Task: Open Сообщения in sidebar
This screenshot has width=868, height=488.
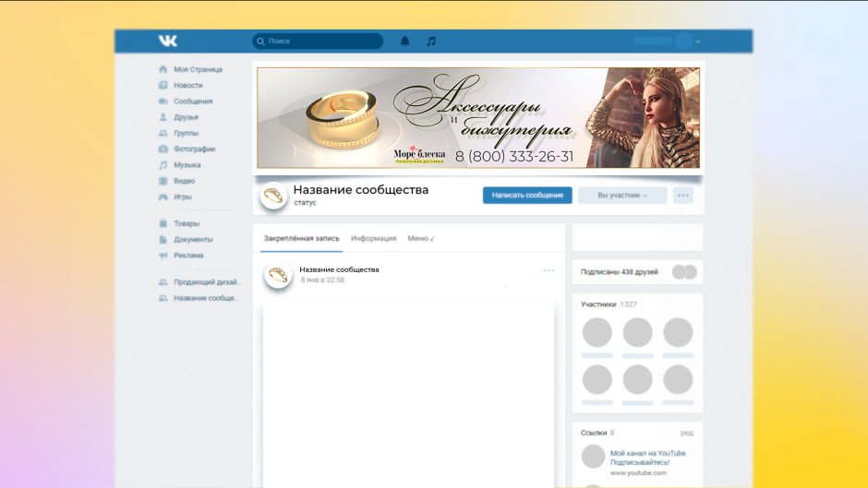Action: (193, 101)
